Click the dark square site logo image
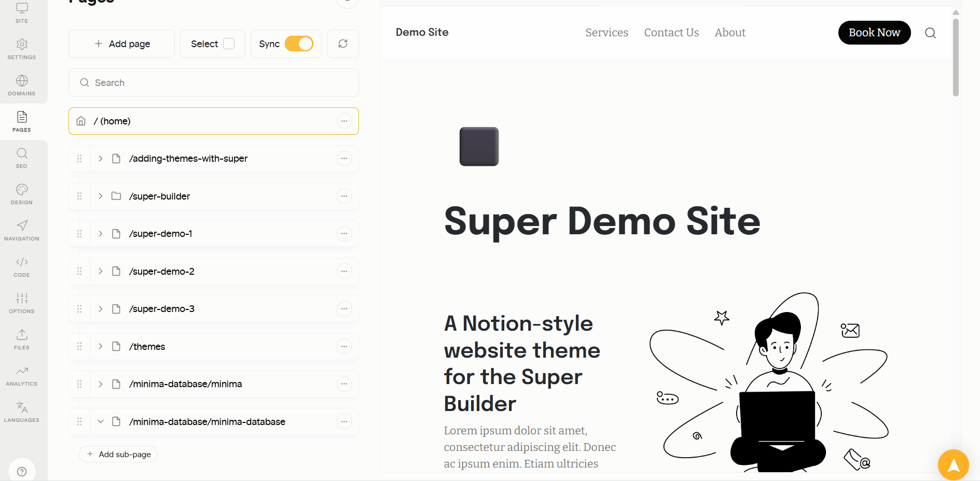Image resolution: width=980 pixels, height=481 pixels. (x=479, y=147)
